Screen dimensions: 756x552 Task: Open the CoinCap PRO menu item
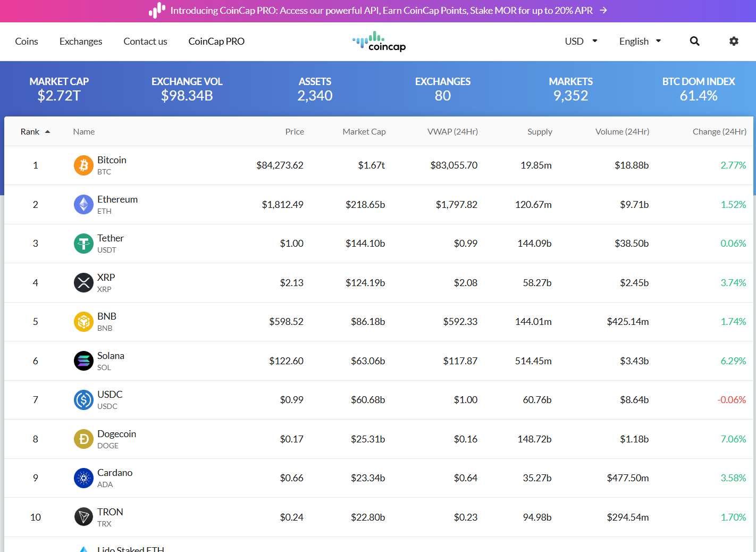[216, 41]
